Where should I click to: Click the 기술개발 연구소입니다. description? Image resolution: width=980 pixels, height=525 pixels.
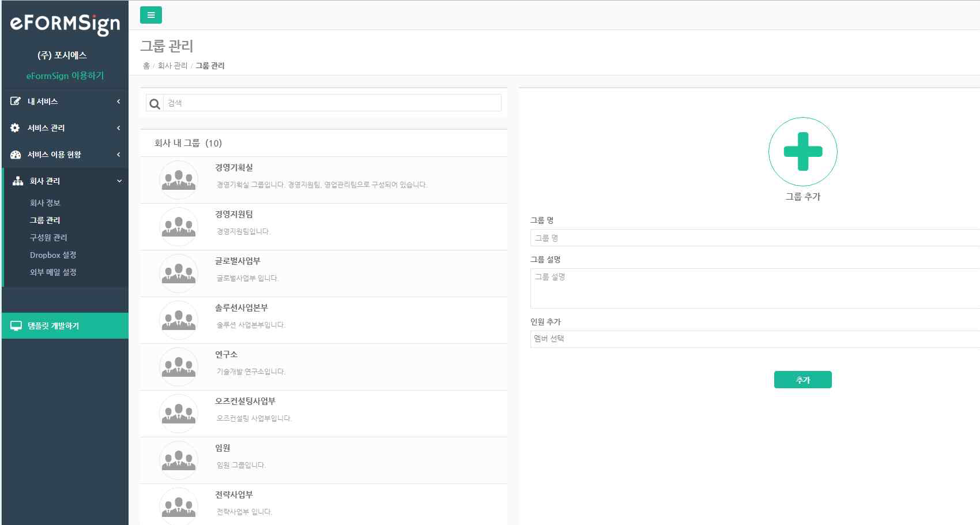[251, 372]
